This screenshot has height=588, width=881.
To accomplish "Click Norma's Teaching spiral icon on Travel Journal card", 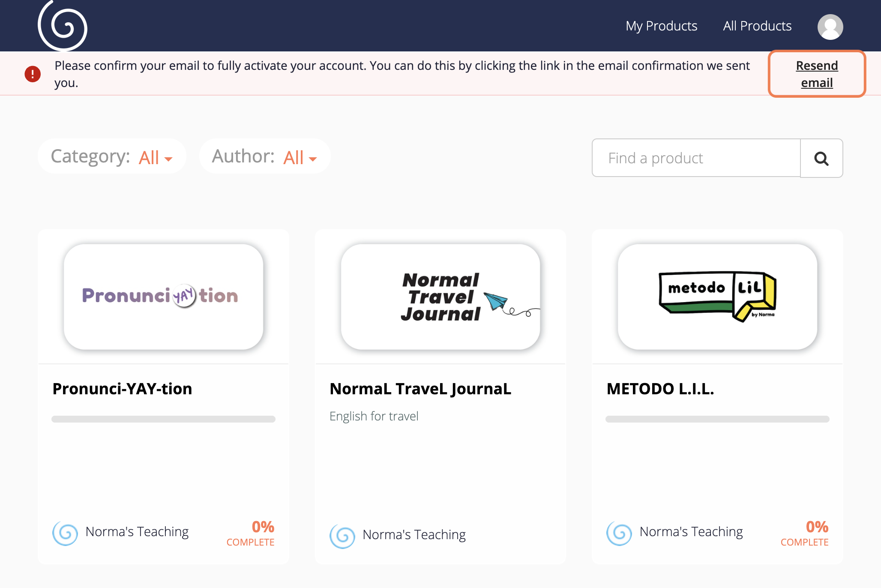I will click(342, 536).
